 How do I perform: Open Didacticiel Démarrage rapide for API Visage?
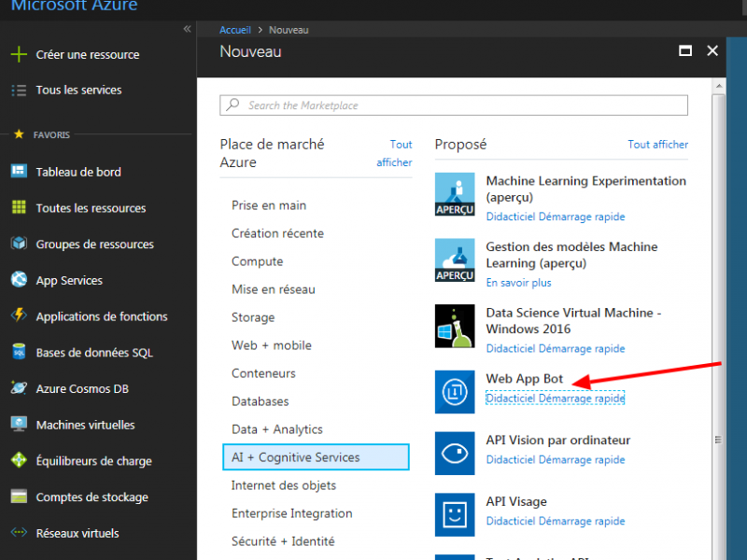(x=556, y=521)
